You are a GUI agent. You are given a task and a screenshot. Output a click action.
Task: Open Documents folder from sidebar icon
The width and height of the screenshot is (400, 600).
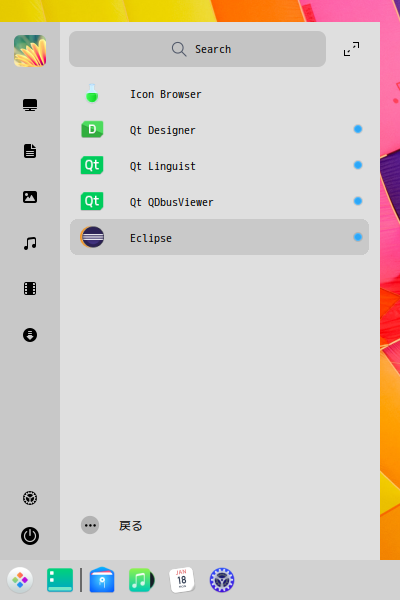coord(30,151)
